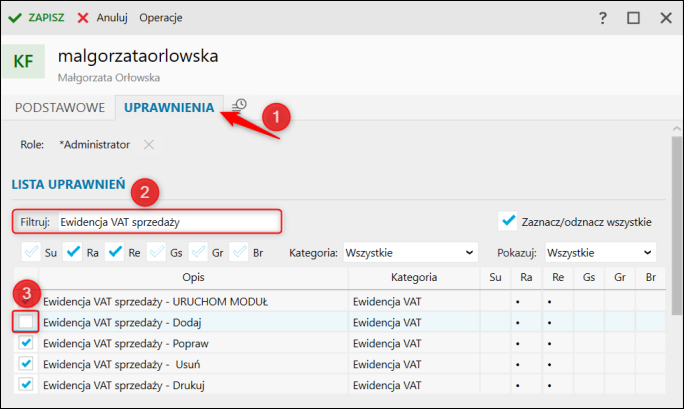Viewport: 684px width, 409px height.
Task: Select the UPRAWNIENIA tab
Action: [168, 107]
